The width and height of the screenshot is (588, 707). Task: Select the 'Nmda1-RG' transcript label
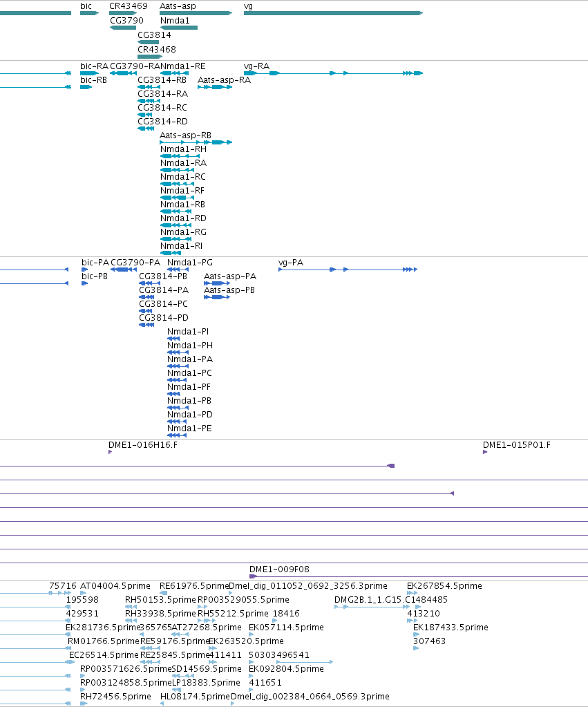(x=184, y=232)
